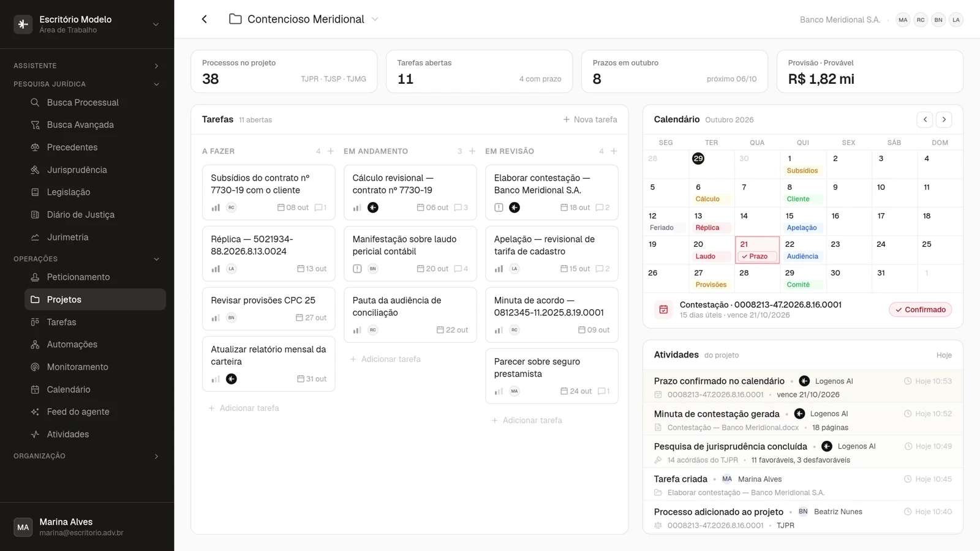Add task with plus in A FAZER column
The image size is (980, 551).
coord(331,151)
